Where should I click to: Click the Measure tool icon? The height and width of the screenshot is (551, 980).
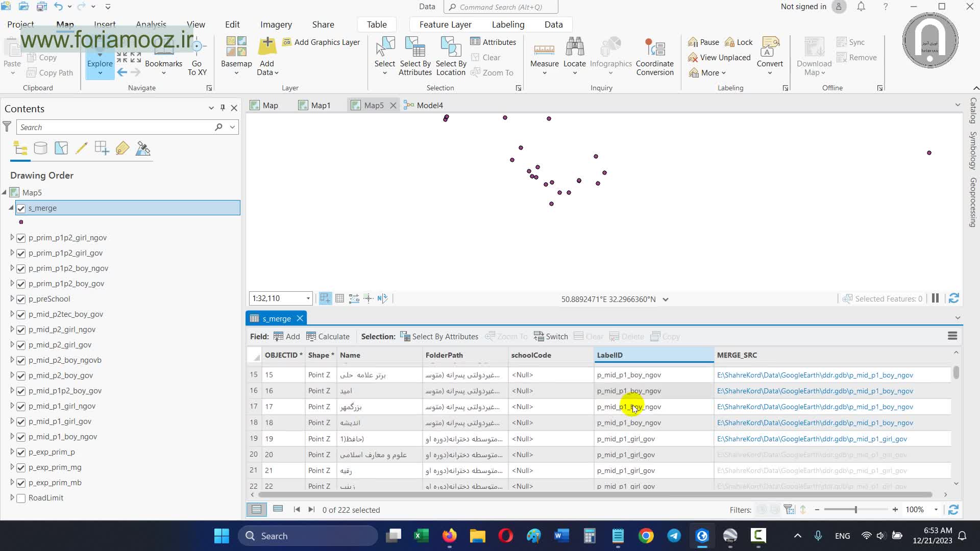pyautogui.click(x=544, y=50)
